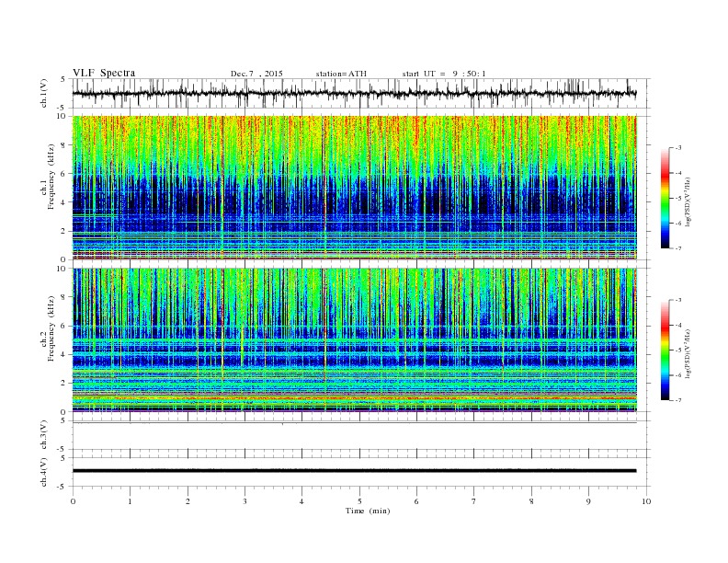Click the "-3" tick on ch.1 colorbar
This screenshot has width=728, height=563.
[x=678, y=148]
